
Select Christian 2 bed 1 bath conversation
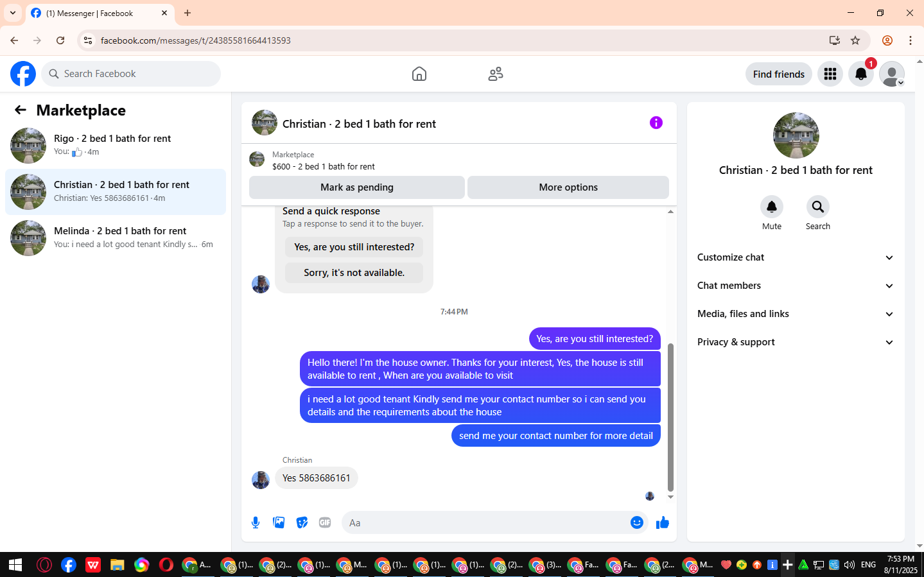tap(116, 192)
